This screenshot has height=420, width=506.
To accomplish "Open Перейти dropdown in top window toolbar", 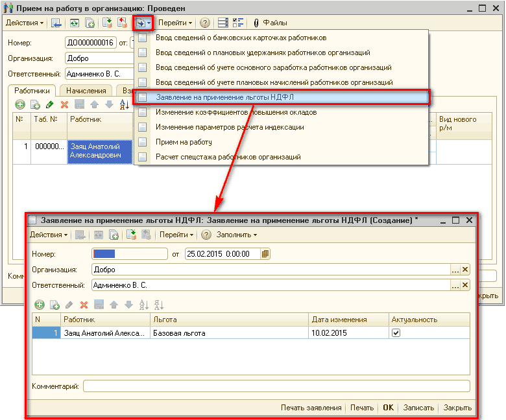I will (176, 23).
